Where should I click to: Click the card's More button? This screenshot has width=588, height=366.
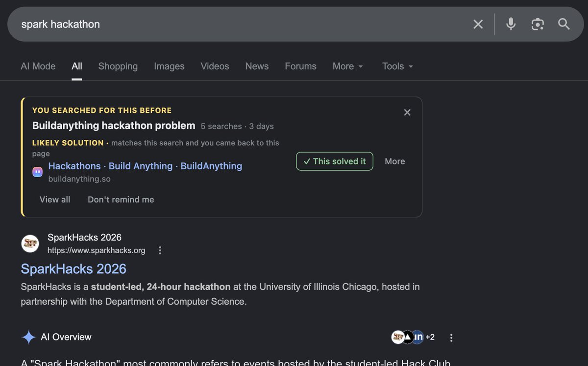click(x=395, y=161)
